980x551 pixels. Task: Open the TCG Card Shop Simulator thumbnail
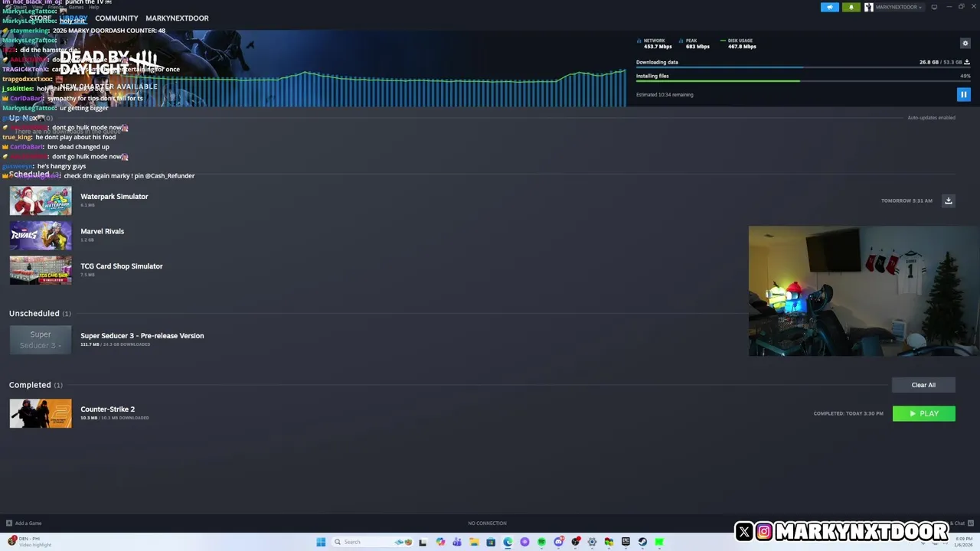[41, 270]
